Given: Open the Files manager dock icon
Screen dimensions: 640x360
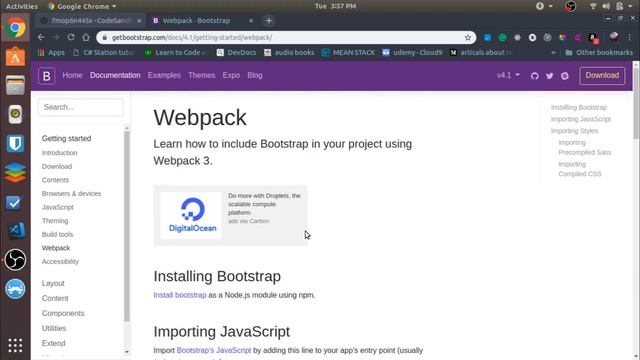Looking at the screenshot, I should coord(15,85).
